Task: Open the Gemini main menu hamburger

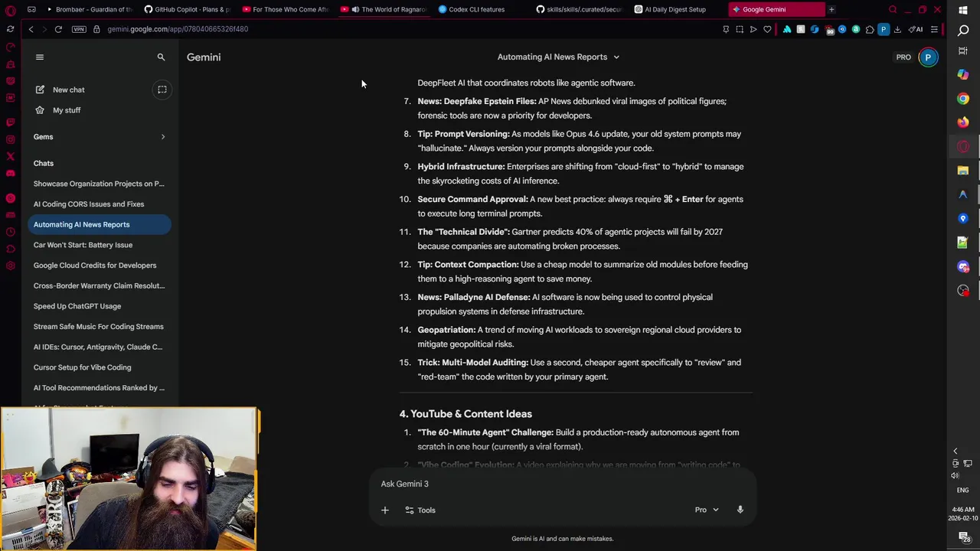Action: coord(40,57)
